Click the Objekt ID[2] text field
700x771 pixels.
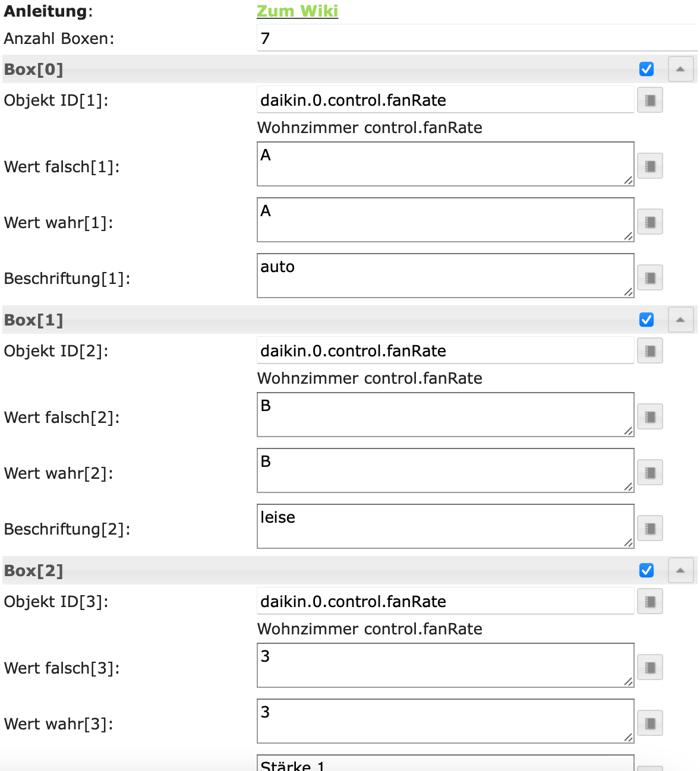[x=445, y=351]
